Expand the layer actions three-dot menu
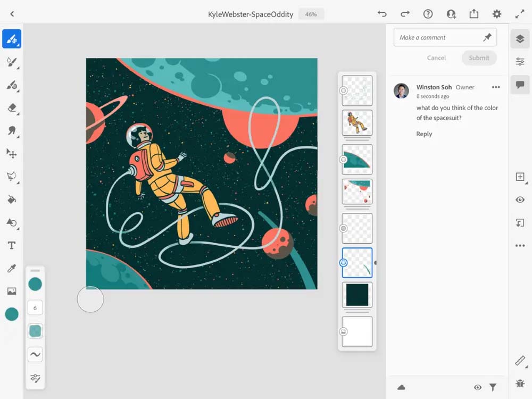Screen dimensions: 532x399 520,245
